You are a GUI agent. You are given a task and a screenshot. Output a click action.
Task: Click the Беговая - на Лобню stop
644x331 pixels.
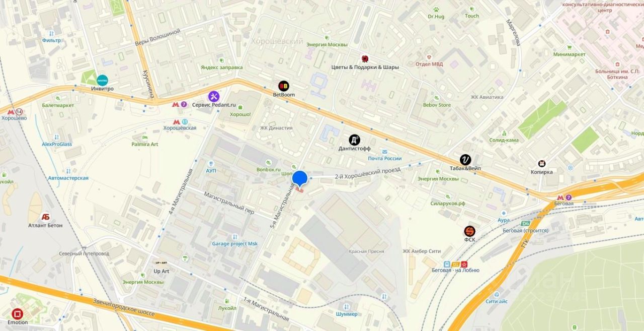pos(455,264)
